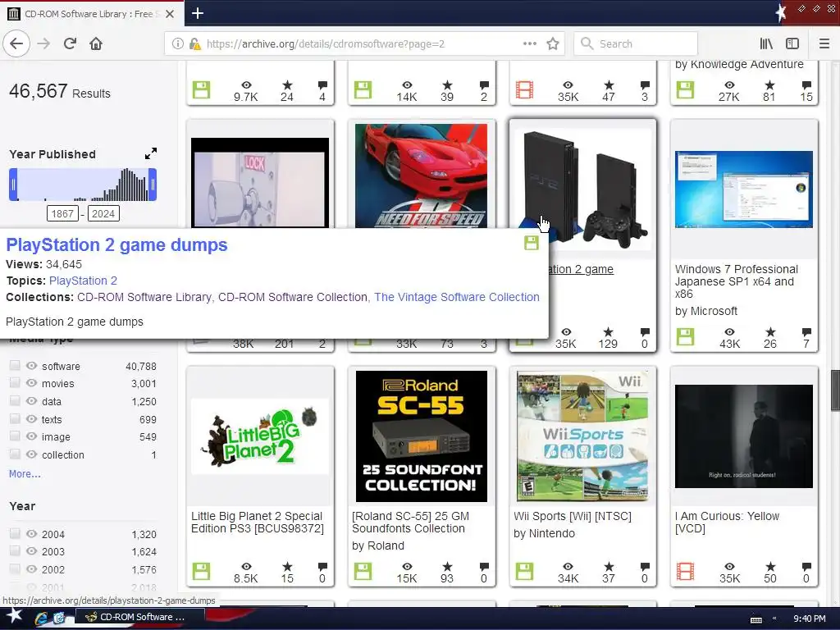
Task: Toggle the eye icon next to software
Action: click(x=32, y=365)
